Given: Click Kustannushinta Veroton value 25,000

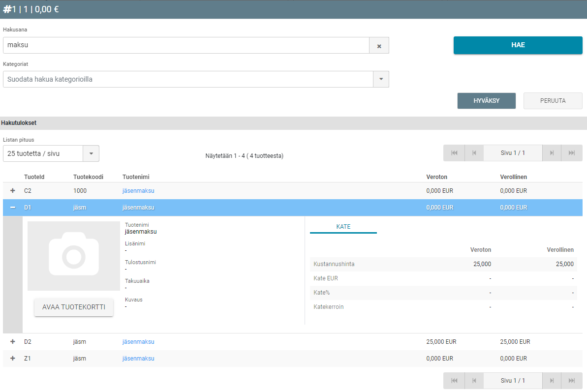Looking at the screenshot, I should 482,264.
